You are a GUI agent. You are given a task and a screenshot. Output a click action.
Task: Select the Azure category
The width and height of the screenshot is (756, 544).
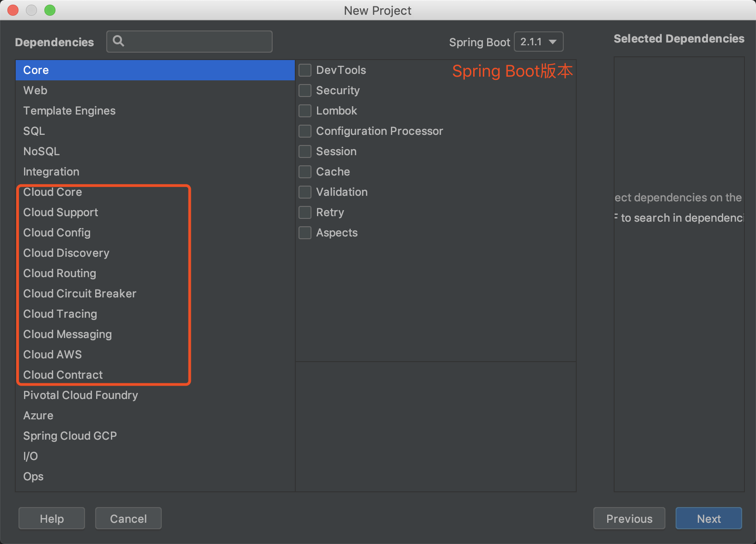[155, 416]
